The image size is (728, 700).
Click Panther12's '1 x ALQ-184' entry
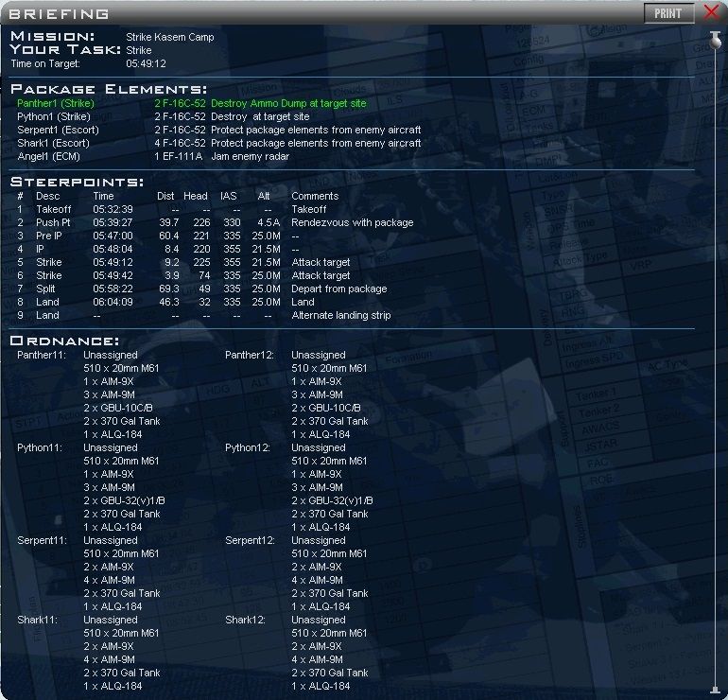pyautogui.click(x=321, y=434)
